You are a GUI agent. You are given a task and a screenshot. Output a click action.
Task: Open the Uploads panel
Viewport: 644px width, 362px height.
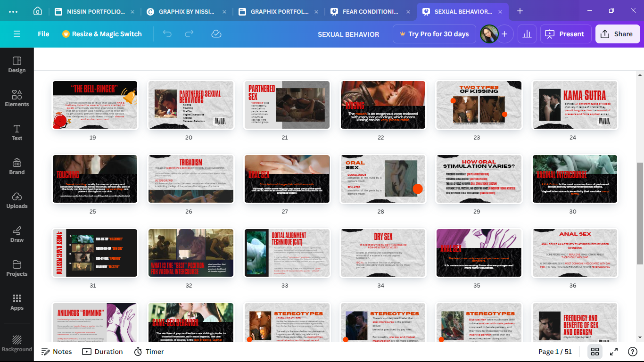coord(17,200)
